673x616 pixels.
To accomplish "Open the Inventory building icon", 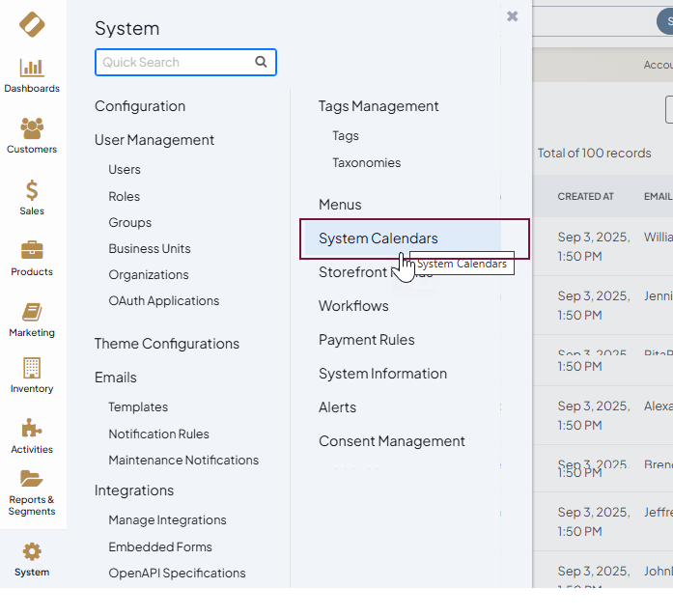I will pos(32,368).
